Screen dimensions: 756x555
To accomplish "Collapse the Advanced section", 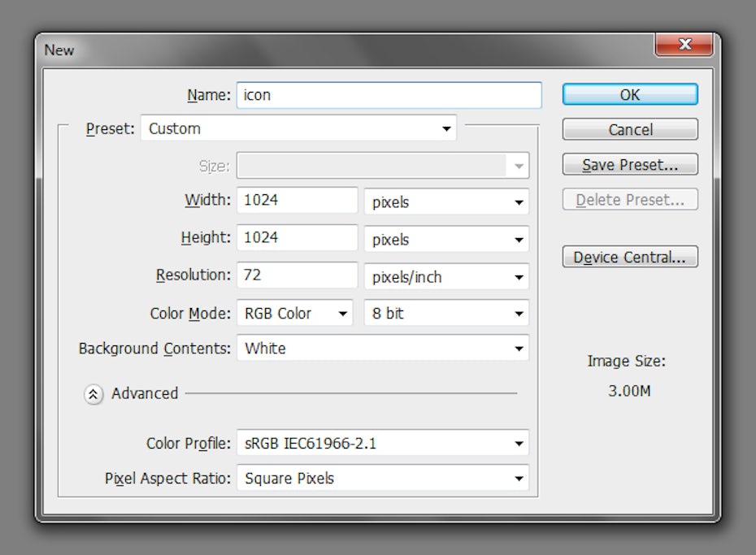I will [x=94, y=394].
